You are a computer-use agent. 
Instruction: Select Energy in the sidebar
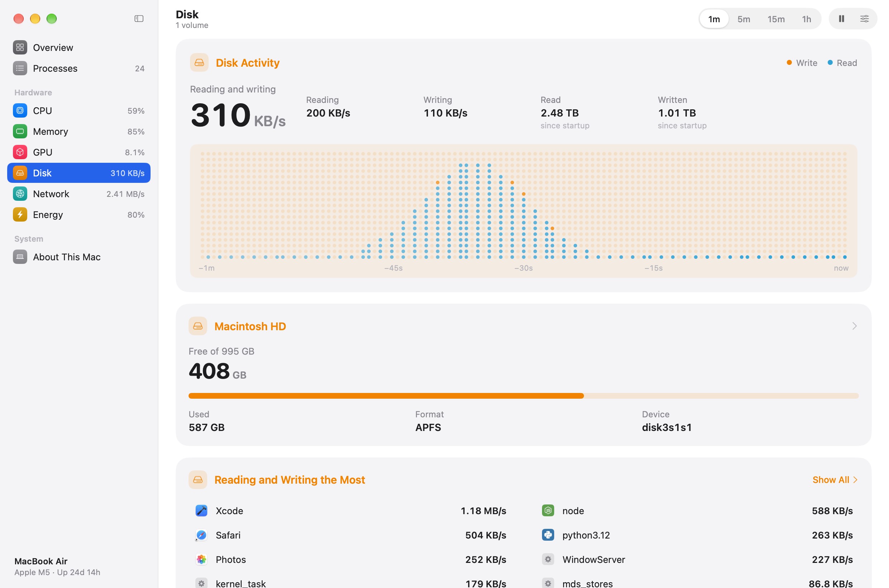[79, 214]
